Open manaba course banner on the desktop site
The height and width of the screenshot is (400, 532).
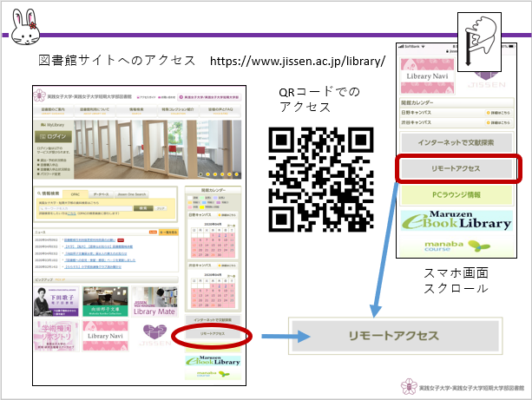(213, 374)
